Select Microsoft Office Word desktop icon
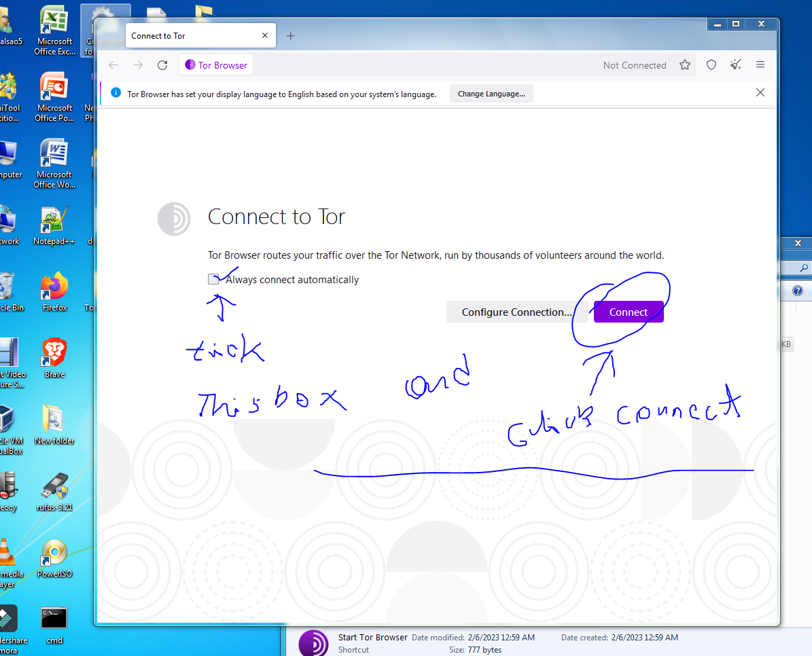Viewport: 812px width, 656px height. pos(54,164)
